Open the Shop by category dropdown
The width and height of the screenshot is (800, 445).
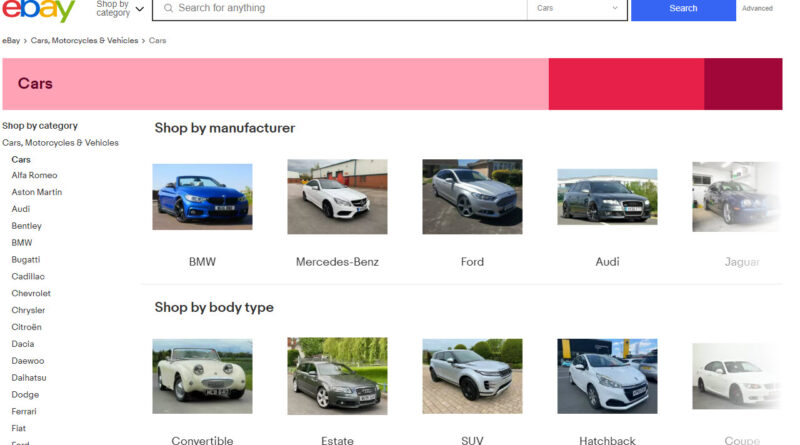pyautogui.click(x=120, y=9)
